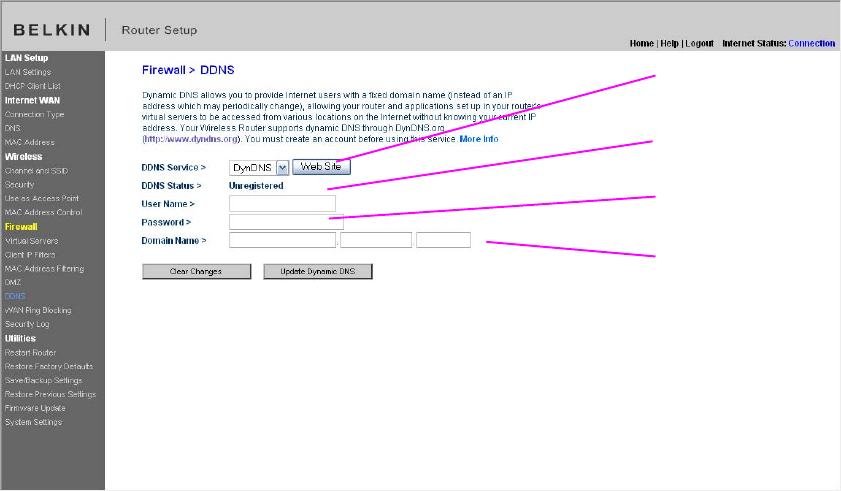Screen dimensions: 841x491
Task: Open System Settings page
Action: [33, 422]
